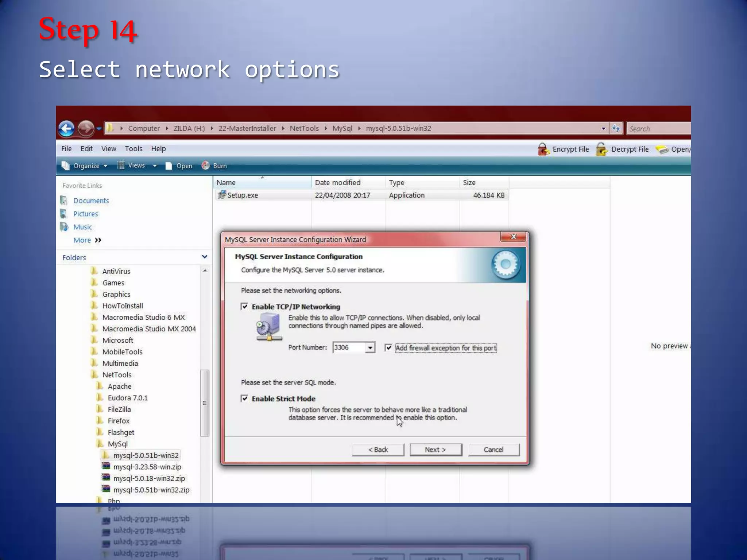Open the Tools menu
This screenshot has width=747, height=560.
[133, 149]
